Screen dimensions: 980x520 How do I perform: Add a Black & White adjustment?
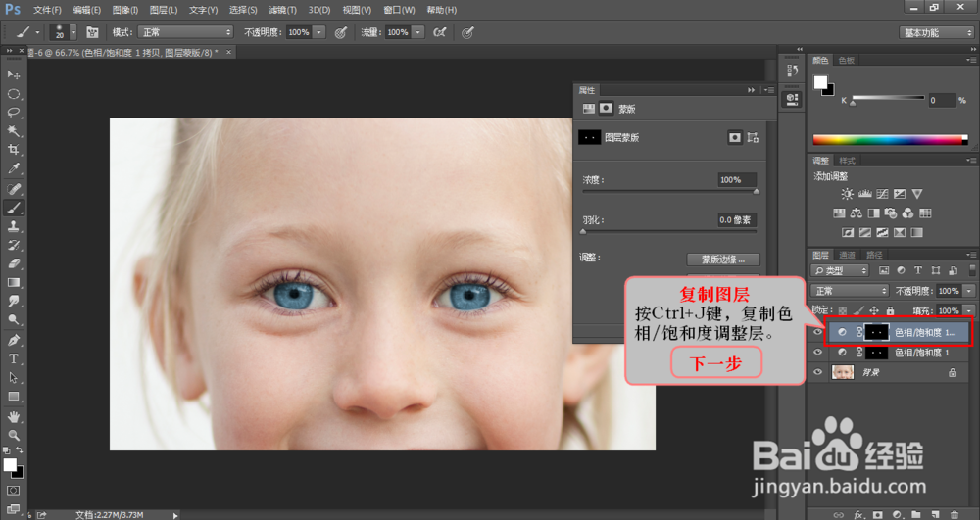click(x=874, y=213)
